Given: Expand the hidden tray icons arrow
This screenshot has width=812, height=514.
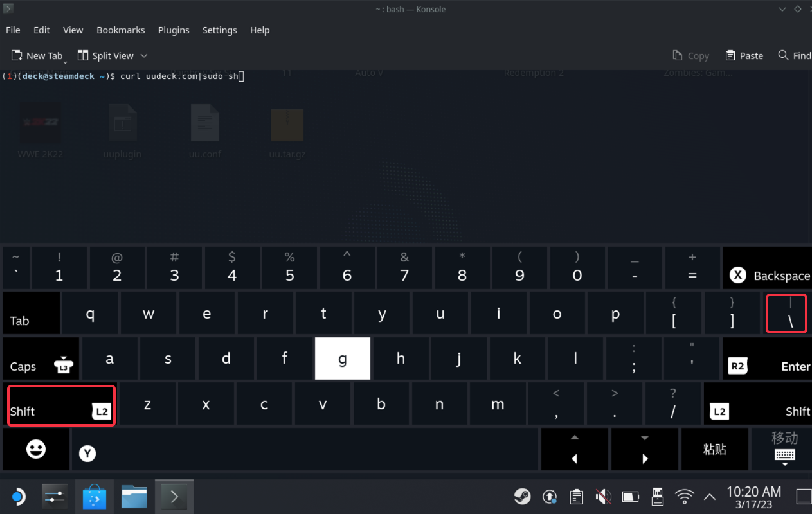Looking at the screenshot, I should tap(710, 497).
